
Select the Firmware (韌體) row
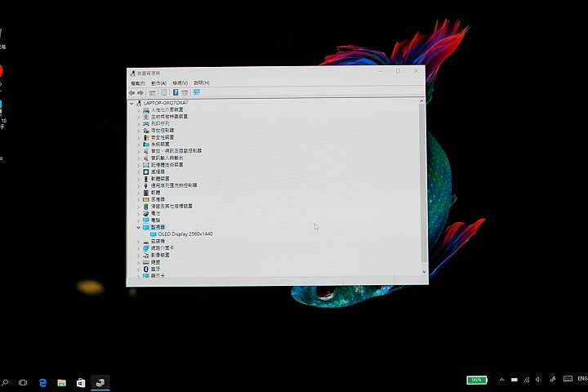155,193
